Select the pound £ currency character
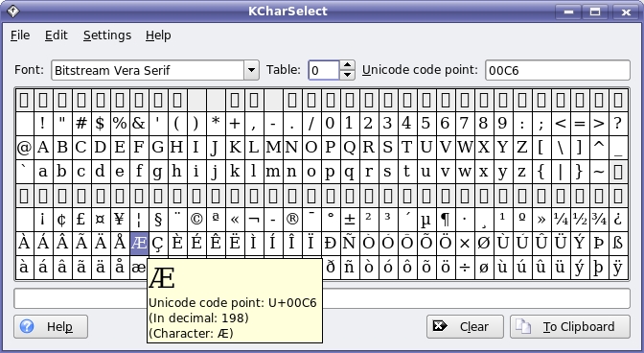 81,219
